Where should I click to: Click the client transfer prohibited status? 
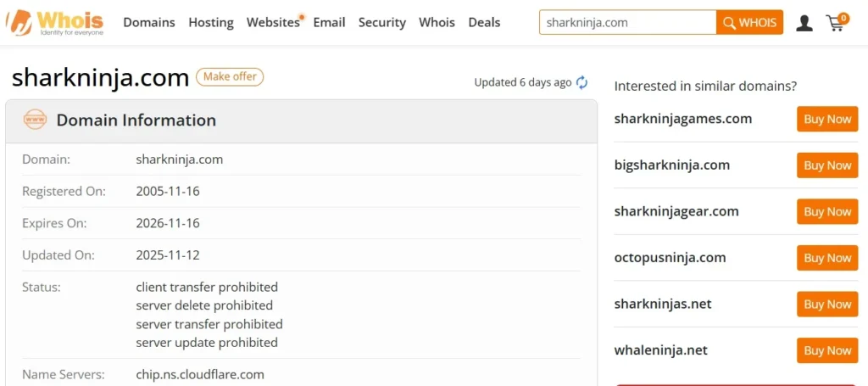[x=207, y=288]
